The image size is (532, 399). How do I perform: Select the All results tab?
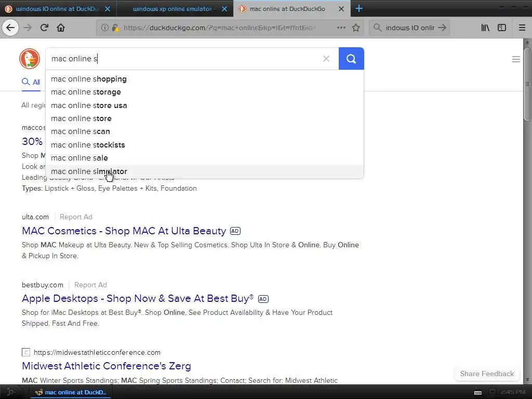coord(31,82)
